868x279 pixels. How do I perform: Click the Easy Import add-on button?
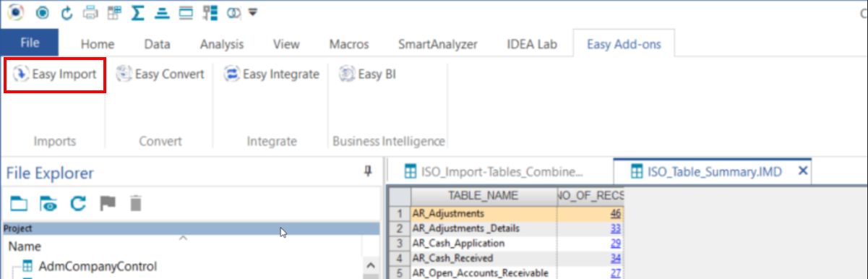[x=55, y=74]
